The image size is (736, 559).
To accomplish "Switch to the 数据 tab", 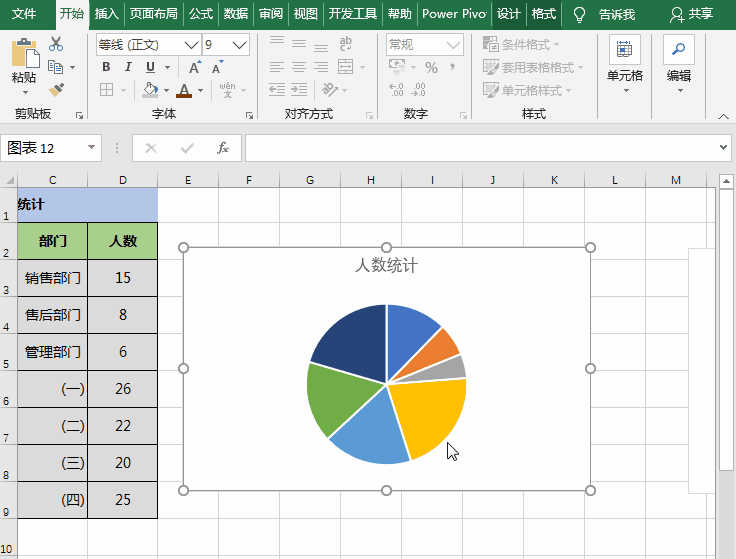I will [x=236, y=14].
